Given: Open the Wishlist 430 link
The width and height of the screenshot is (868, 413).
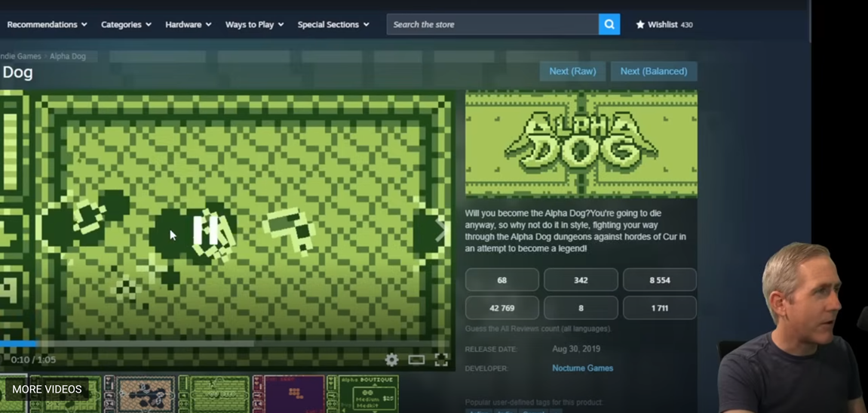Looking at the screenshot, I should click(x=664, y=24).
